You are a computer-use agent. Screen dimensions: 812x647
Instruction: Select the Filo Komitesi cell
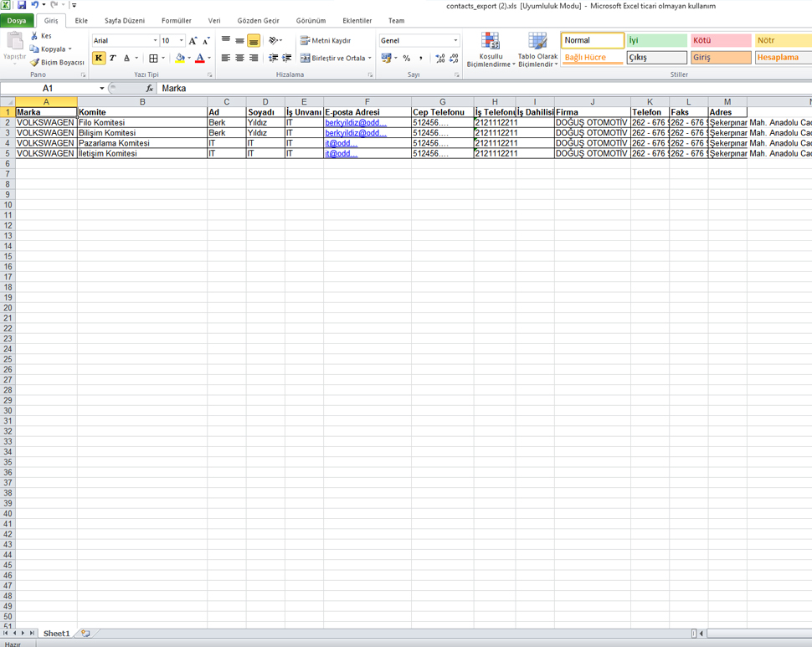click(142, 123)
